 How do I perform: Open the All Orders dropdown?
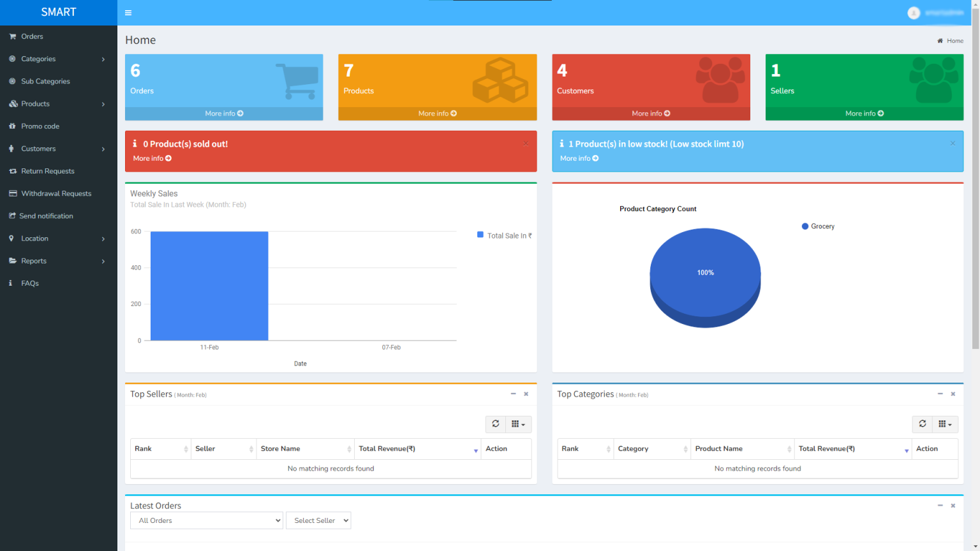(x=206, y=520)
